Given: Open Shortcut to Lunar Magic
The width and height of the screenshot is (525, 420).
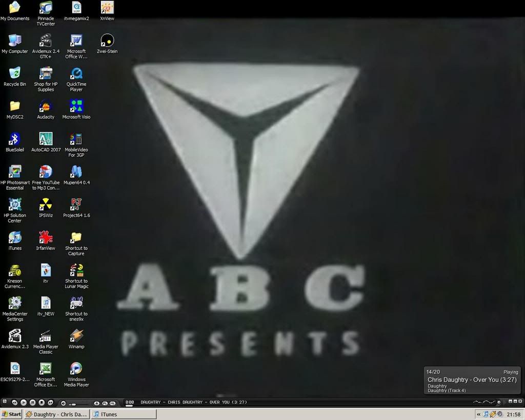Looking at the screenshot, I should (76, 276).
